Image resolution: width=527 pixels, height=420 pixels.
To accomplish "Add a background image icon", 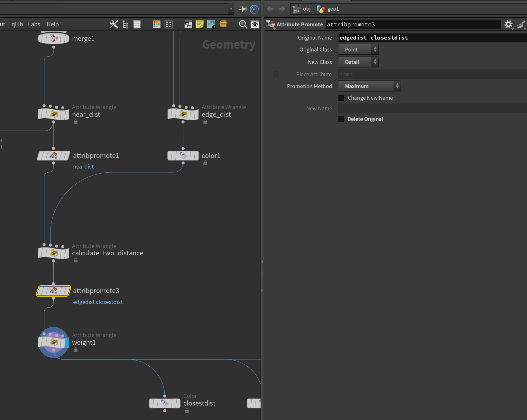I will (x=211, y=24).
